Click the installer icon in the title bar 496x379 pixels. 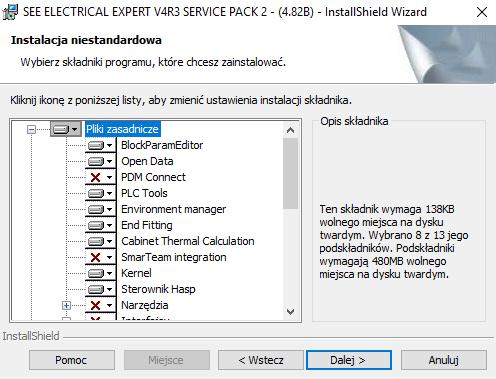point(10,12)
